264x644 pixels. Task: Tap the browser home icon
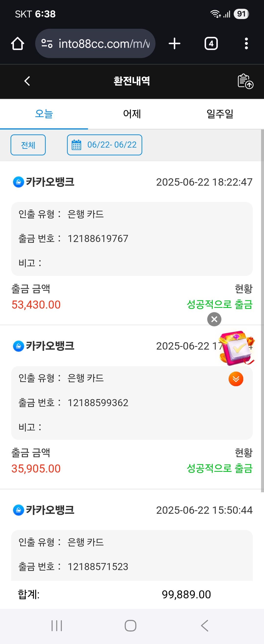pos(18,44)
